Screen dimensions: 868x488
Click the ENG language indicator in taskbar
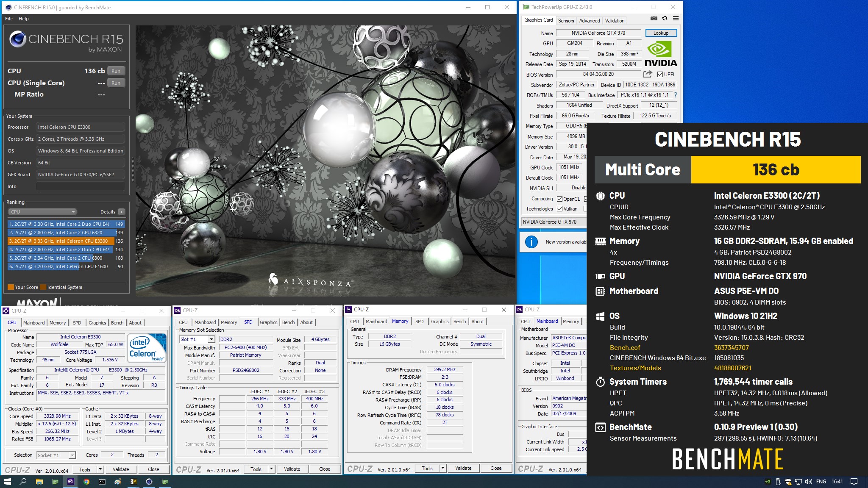click(821, 482)
